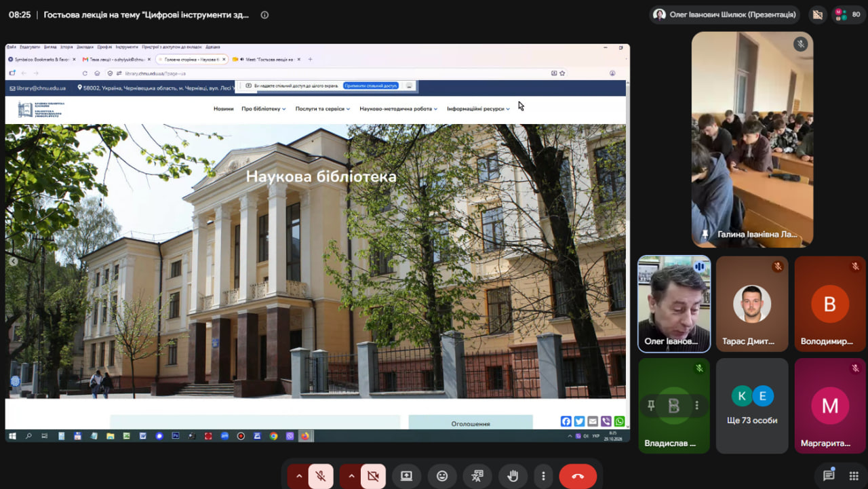Viewport: 868px width, 489px height.
Task: Expand the Про бібліотеку menu
Action: click(264, 109)
